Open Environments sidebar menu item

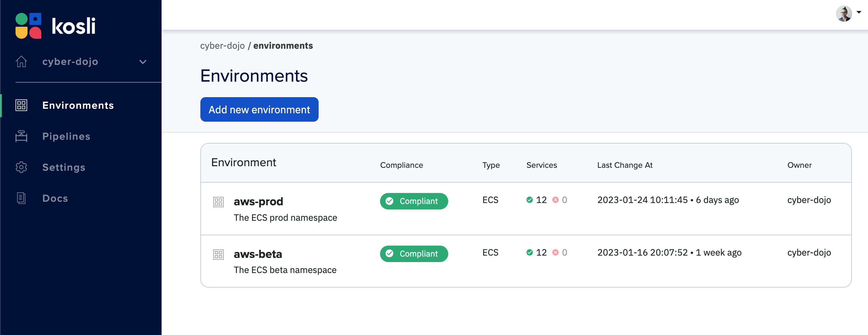[78, 106]
